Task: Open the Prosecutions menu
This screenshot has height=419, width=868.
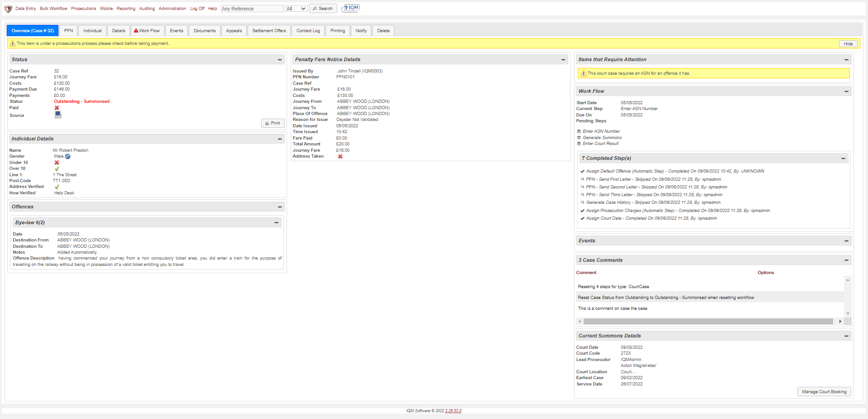Action: pos(83,9)
